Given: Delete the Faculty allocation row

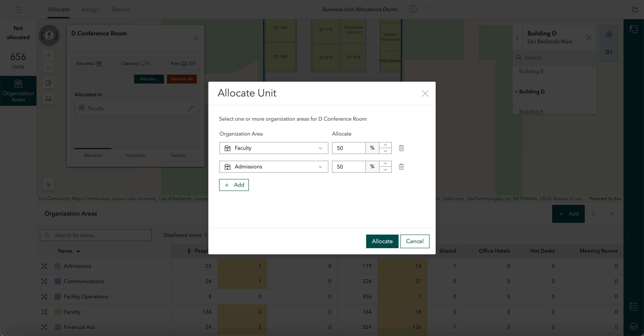Looking at the screenshot, I should tap(401, 148).
